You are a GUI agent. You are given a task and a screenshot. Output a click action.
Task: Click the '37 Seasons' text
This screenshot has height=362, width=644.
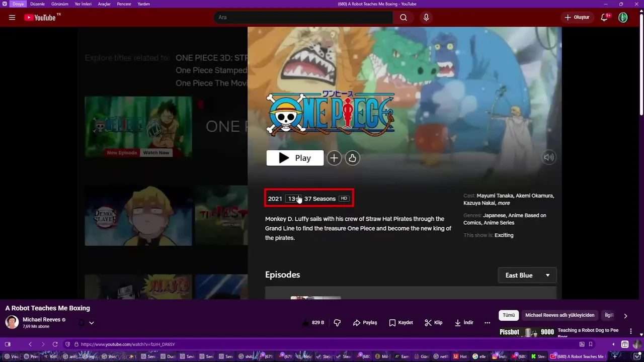pos(320,199)
